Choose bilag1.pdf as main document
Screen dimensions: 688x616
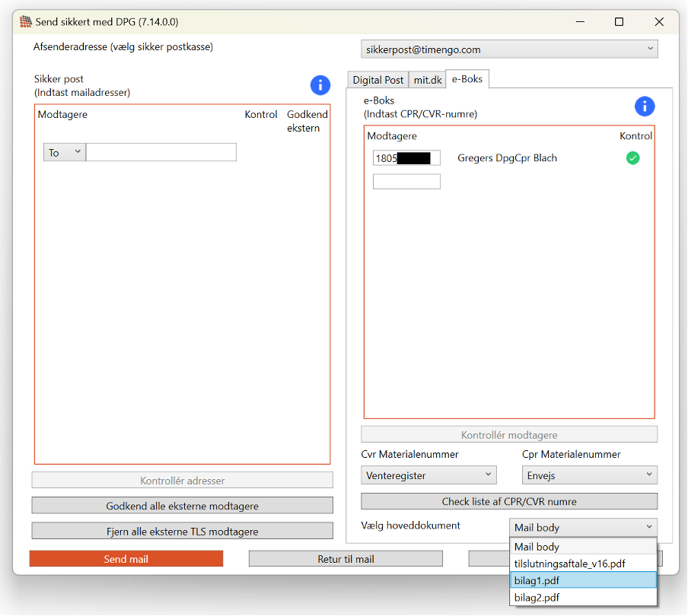(x=583, y=580)
